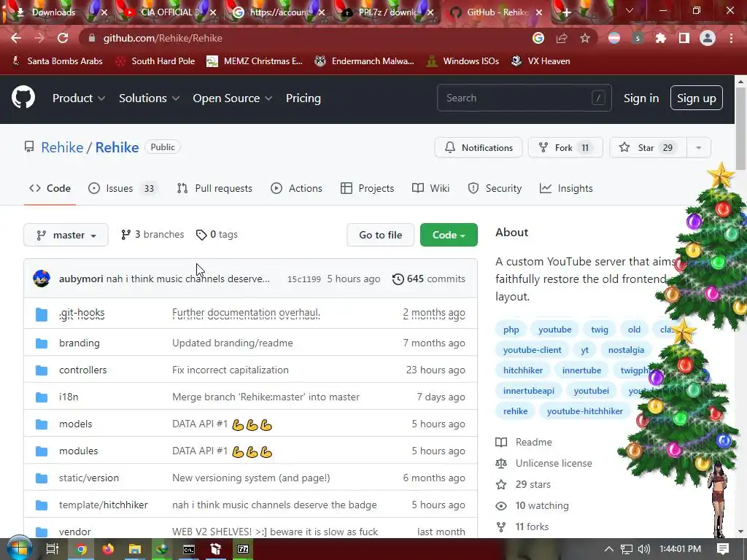The width and height of the screenshot is (747, 560).
Task: Open Chrome's three-dot menu
Action: [x=731, y=38]
